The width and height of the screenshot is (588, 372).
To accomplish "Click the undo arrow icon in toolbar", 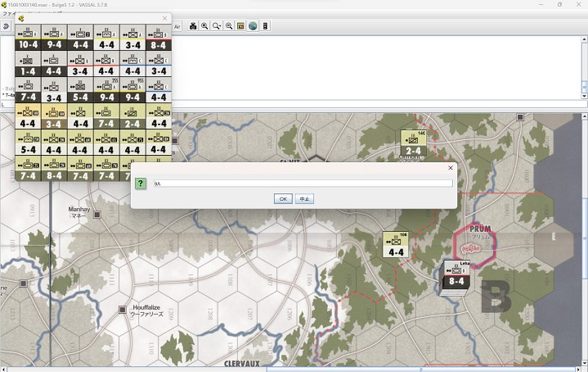I will tap(6, 26).
